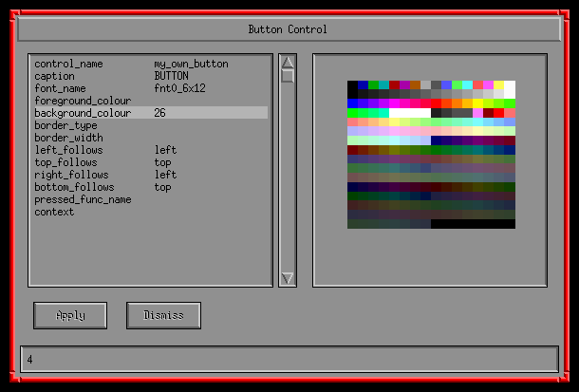This screenshot has height=392, width=579.
Task: Select the border_width property row
Action: [x=151, y=138]
